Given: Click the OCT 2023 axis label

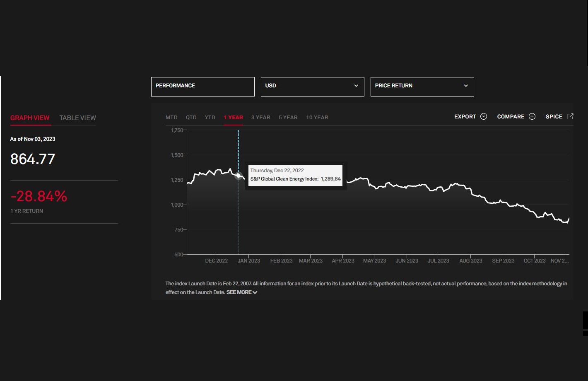Looking at the screenshot, I should (x=535, y=261).
